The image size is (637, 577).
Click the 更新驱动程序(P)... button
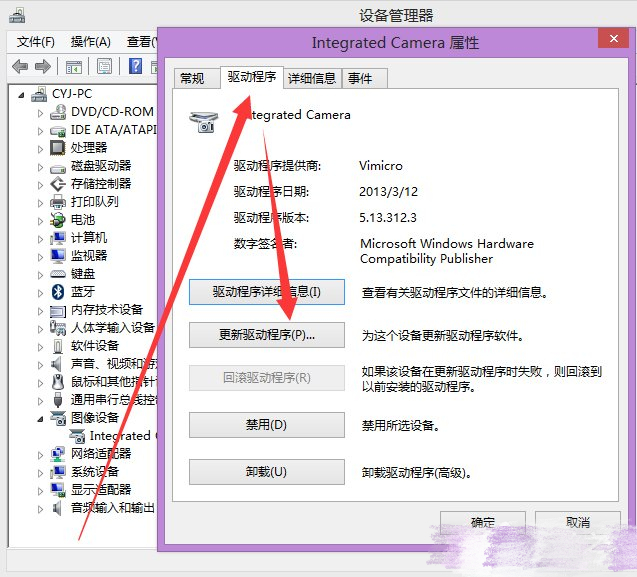(266, 335)
